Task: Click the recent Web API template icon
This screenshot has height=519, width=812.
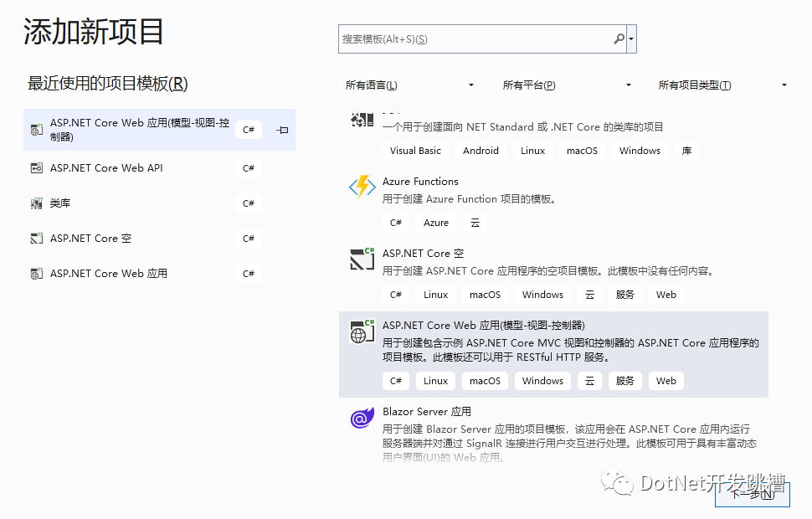Action: 36,167
